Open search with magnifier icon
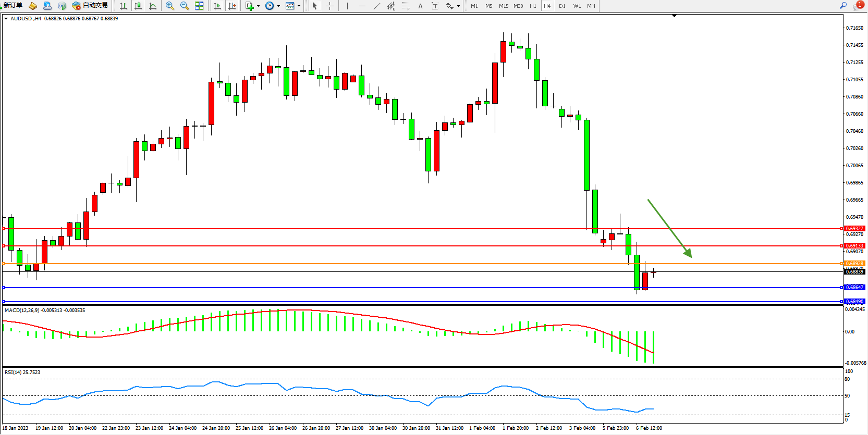This screenshot has height=435, width=868. click(843, 6)
